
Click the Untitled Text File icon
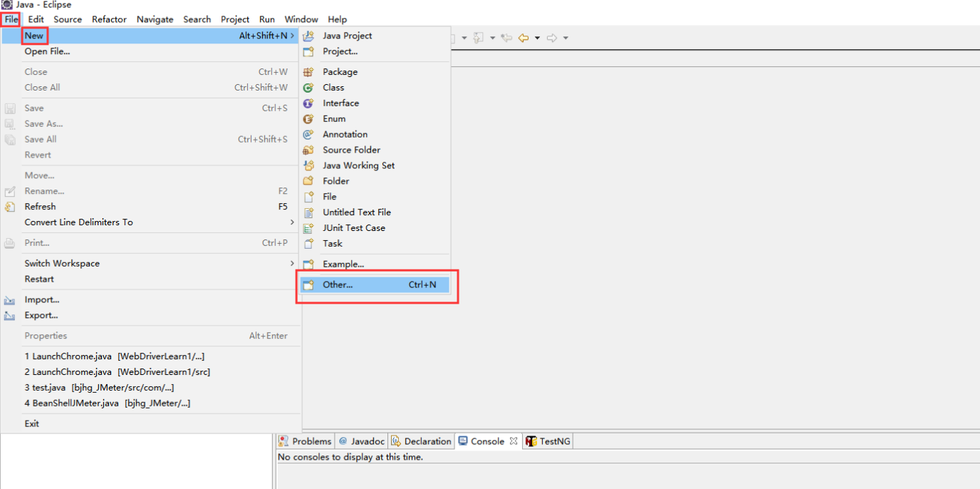(x=308, y=212)
